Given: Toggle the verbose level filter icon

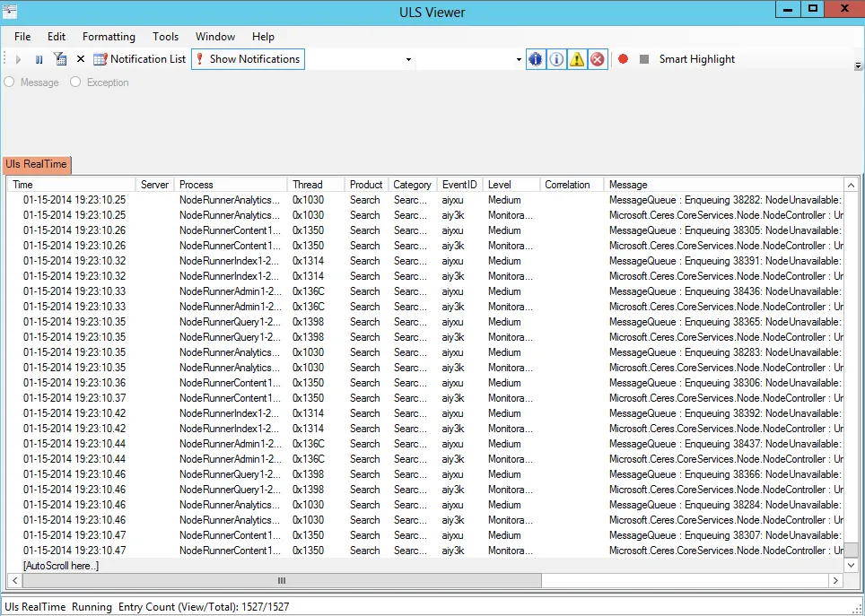Looking at the screenshot, I should [x=535, y=59].
